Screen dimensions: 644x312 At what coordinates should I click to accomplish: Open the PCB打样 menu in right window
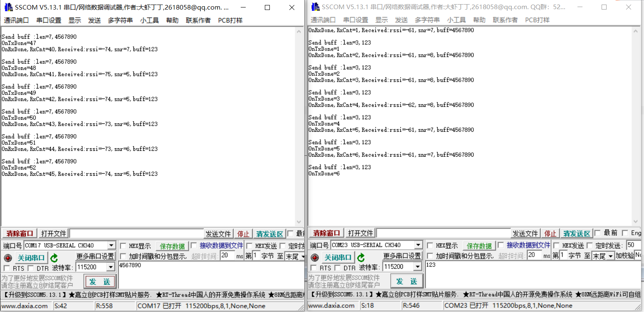click(x=537, y=20)
